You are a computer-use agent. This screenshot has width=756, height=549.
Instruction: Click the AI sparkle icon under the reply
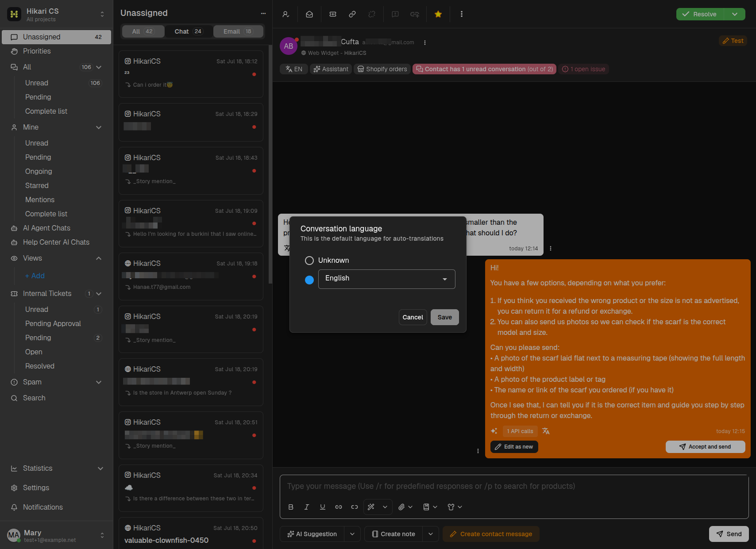click(x=494, y=431)
